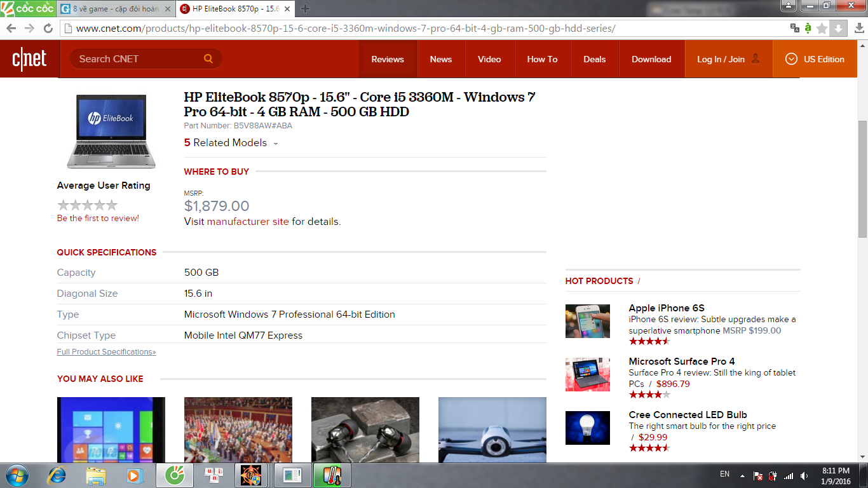Click the volume speaker icon in system tray
This screenshot has height=488, width=868.
tap(804, 475)
